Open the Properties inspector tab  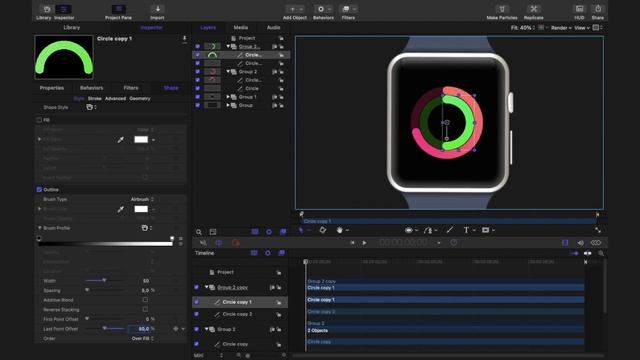tap(52, 88)
